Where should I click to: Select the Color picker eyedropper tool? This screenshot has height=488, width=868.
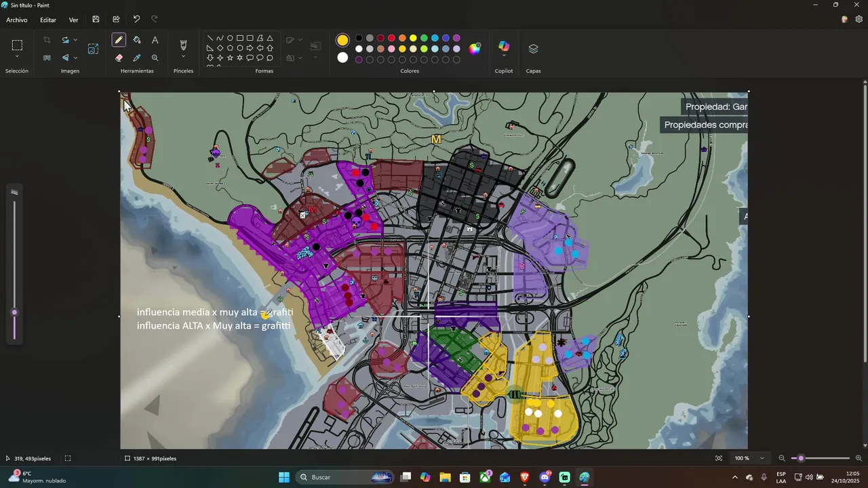tap(137, 58)
